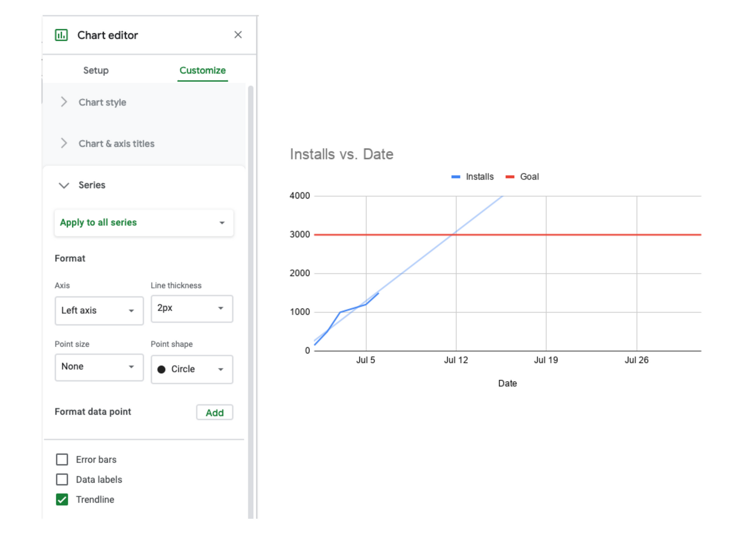Select the Customize tab
The height and width of the screenshot is (534, 756).
pos(202,70)
